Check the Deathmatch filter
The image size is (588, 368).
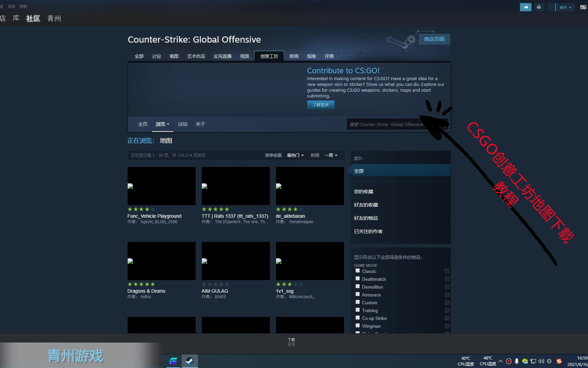[x=358, y=278]
